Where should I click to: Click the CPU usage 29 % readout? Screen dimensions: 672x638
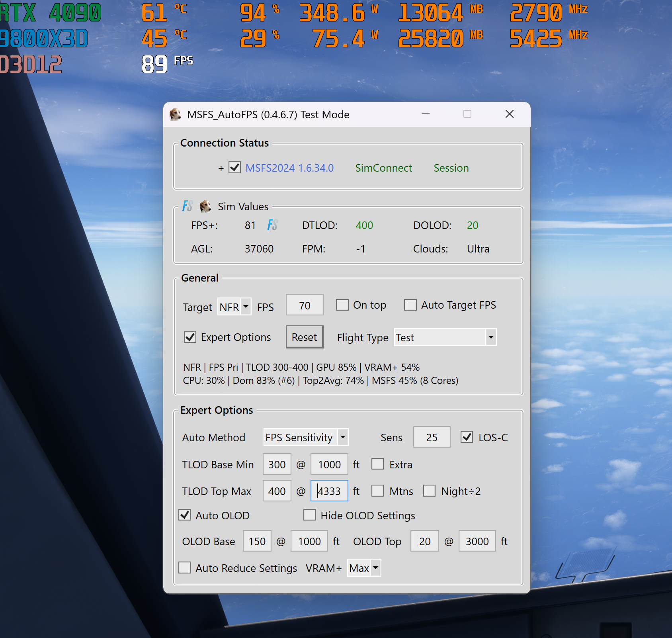coord(260,39)
